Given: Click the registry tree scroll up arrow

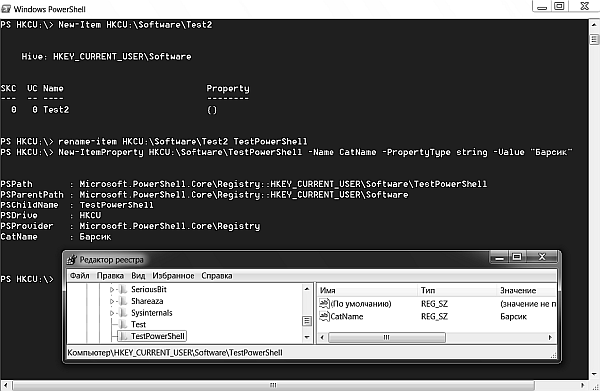Looking at the screenshot, I should 307,289.
